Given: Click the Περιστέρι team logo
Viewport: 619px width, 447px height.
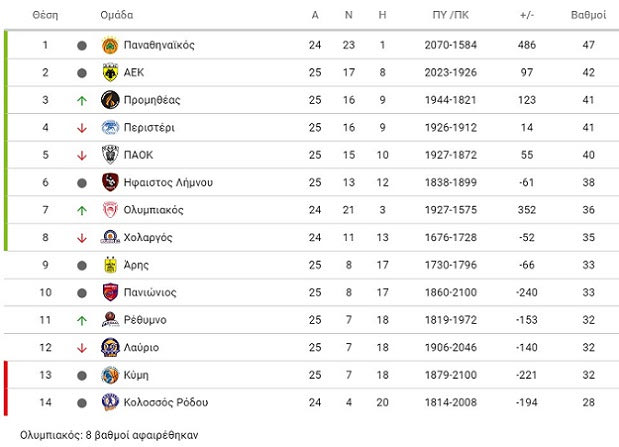Looking at the screenshot, I should tap(110, 128).
